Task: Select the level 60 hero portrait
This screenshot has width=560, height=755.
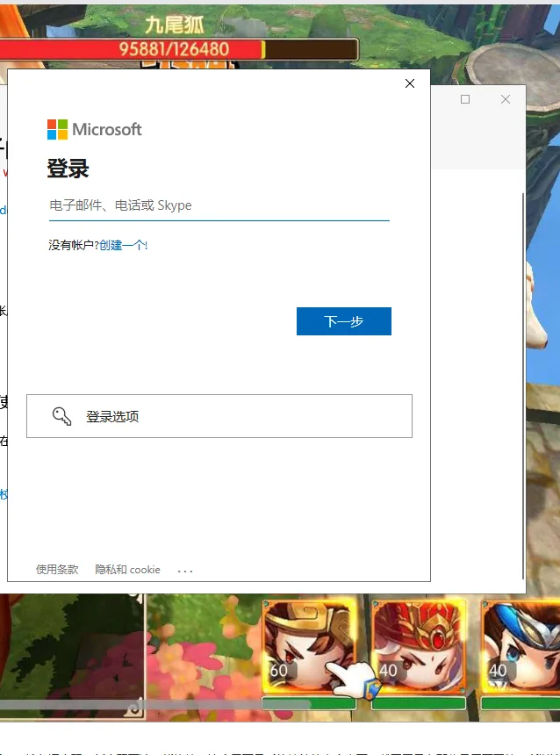Action: [x=309, y=647]
